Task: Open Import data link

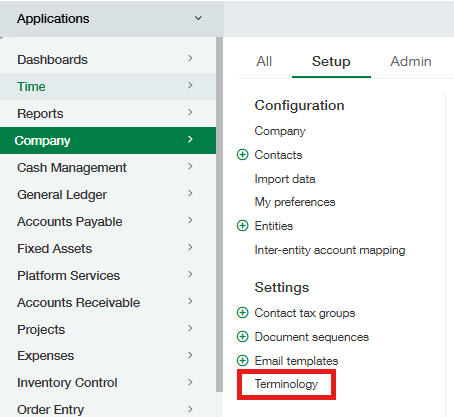Action: click(x=285, y=179)
